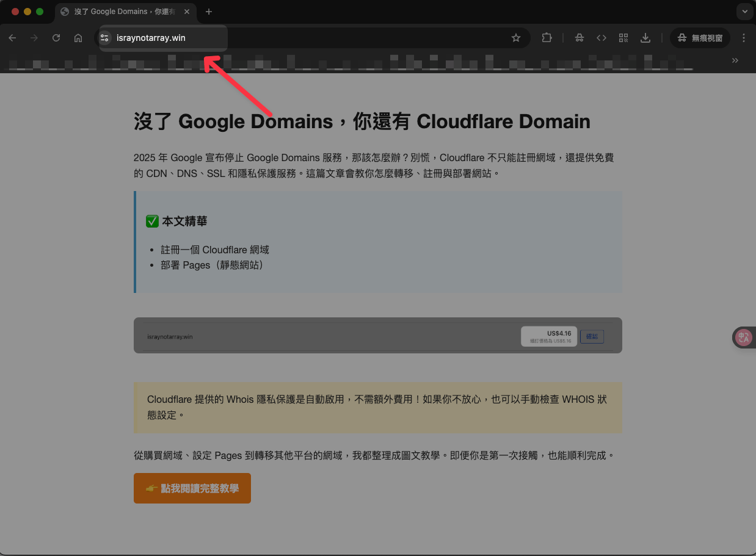This screenshot has width=756, height=556.
Task: Click the pink translate floating button
Action: [x=743, y=338]
